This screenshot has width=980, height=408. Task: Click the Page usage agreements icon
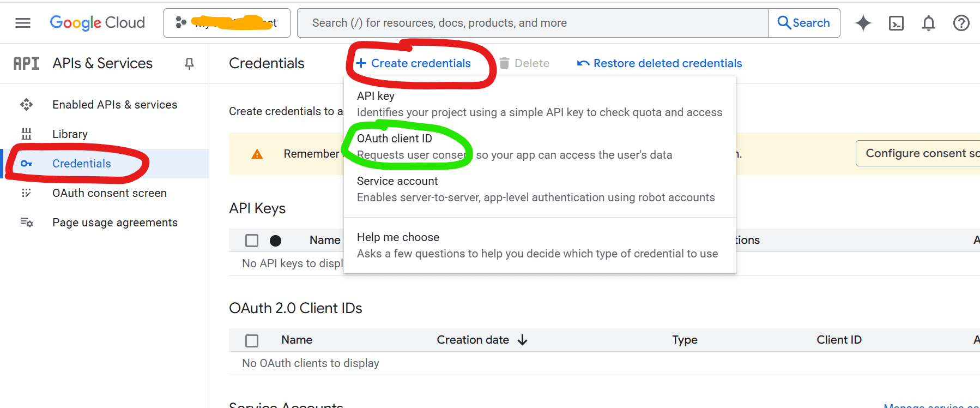click(x=26, y=223)
